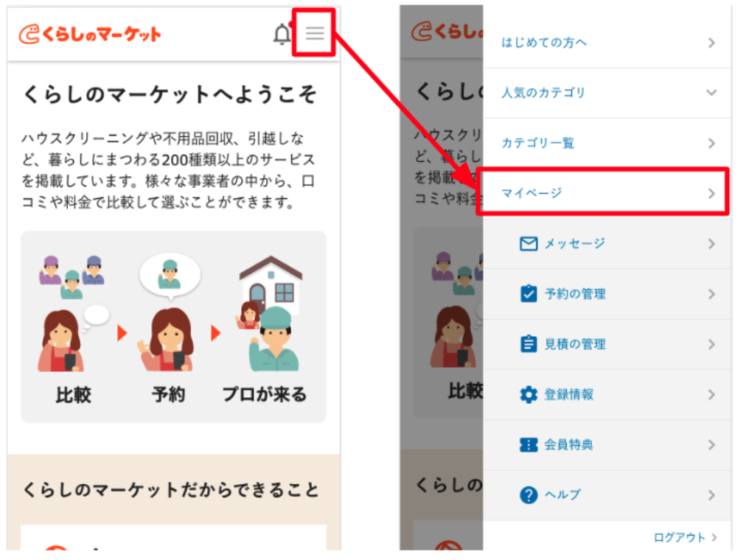Open カテゴリ一覧 from the menu
The height and width of the screenshot is (560, 749).
point(607,143)
